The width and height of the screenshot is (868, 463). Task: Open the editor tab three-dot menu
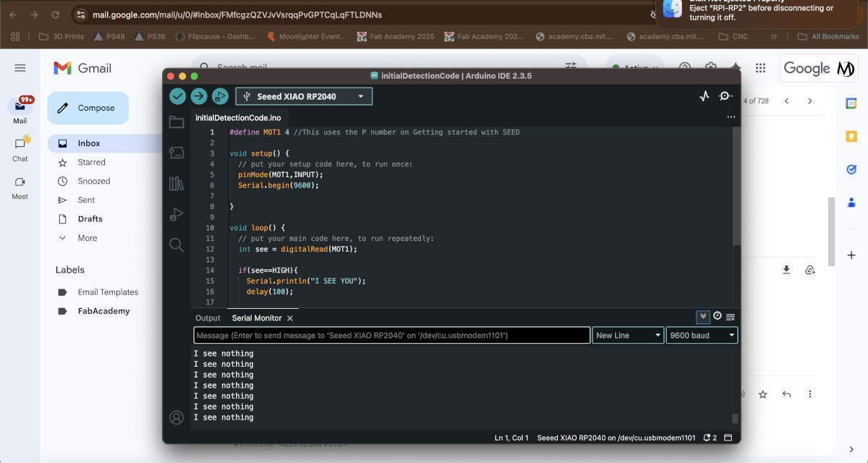(731, 117)
